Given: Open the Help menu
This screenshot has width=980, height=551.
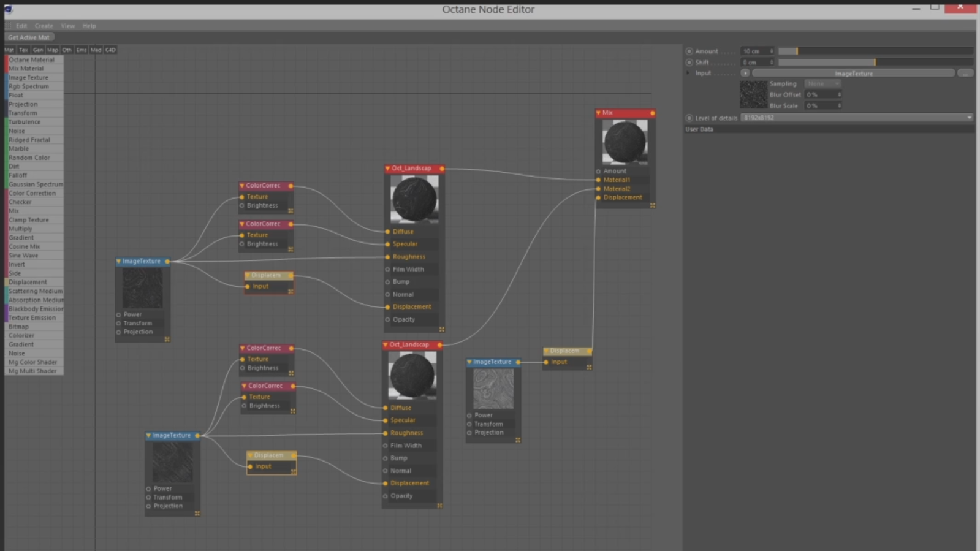Looking at the screenshot, I should pos(89,26).
